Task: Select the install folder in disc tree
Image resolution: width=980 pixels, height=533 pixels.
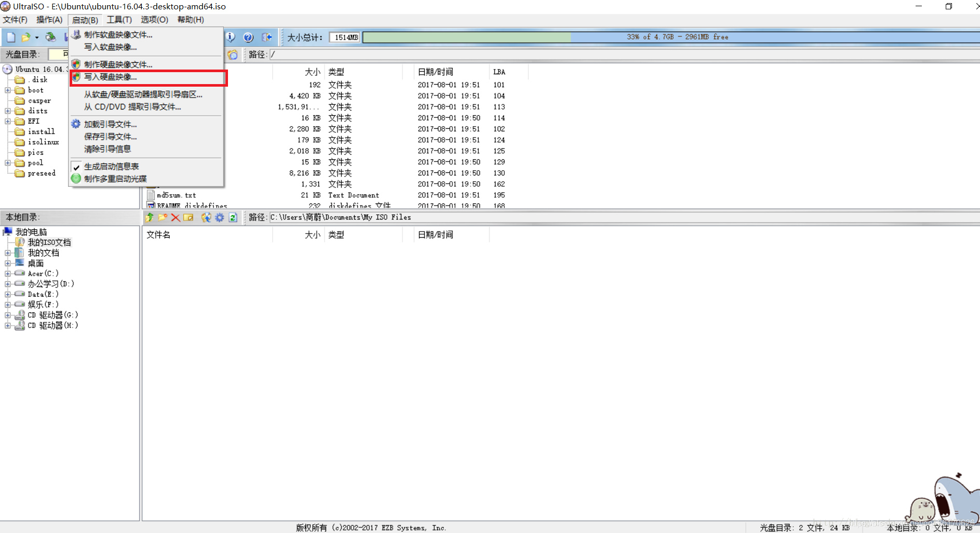Action: tap(41, 132)
